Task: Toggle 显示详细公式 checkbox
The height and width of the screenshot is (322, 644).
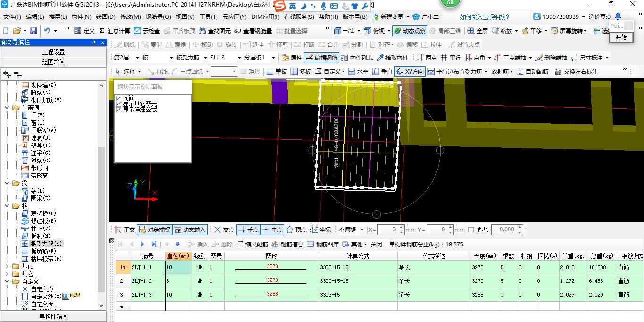Action: tap(119, 110)
